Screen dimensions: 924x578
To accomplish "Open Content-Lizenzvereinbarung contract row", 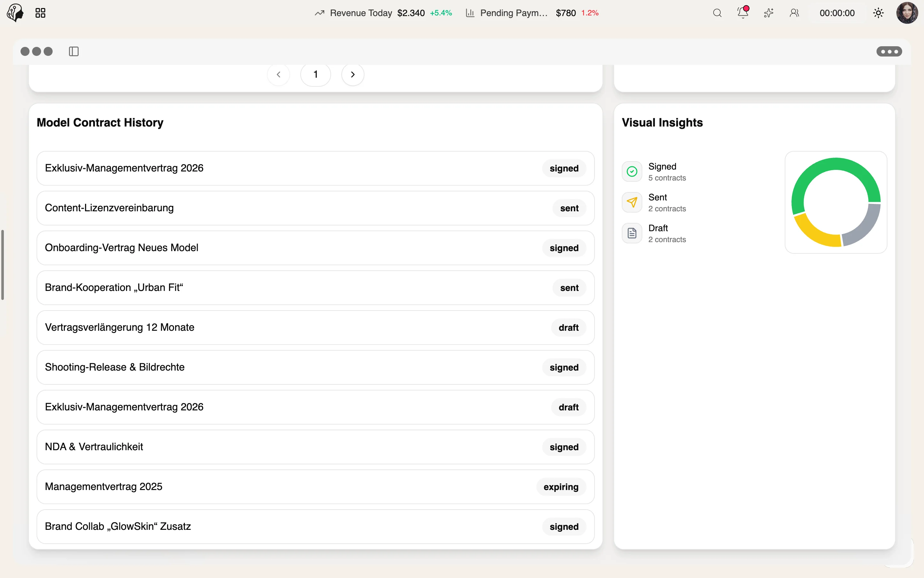I will (x=315, y=208).
